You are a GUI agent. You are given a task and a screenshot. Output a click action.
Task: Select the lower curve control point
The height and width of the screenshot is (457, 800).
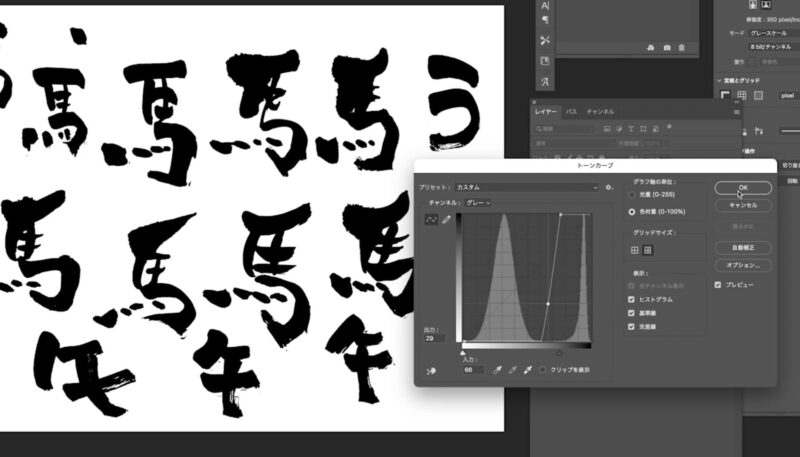pos(548,304)
